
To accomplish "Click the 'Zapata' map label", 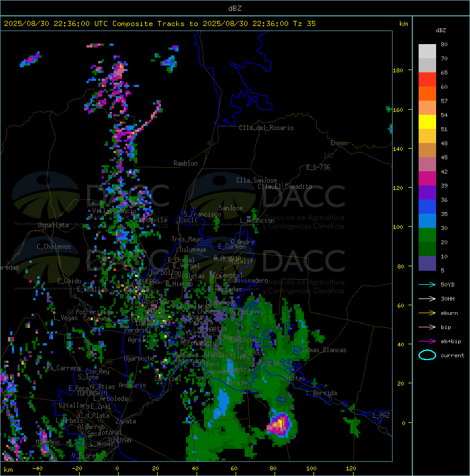I will [x=125, y=421].
